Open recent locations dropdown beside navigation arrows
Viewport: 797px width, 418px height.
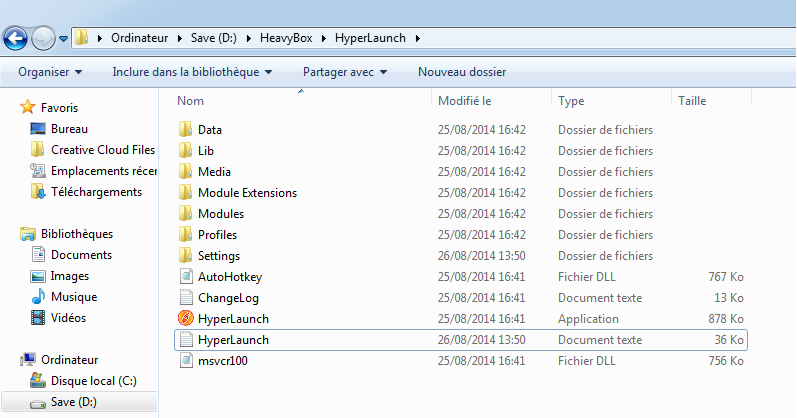[x=64, y=39]
